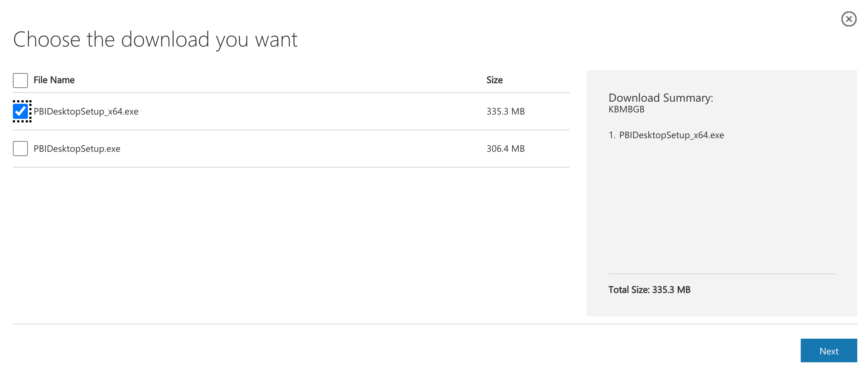Click the Total Size label in summary
Screen dimensions: 868x368
[x=629, y=290]
